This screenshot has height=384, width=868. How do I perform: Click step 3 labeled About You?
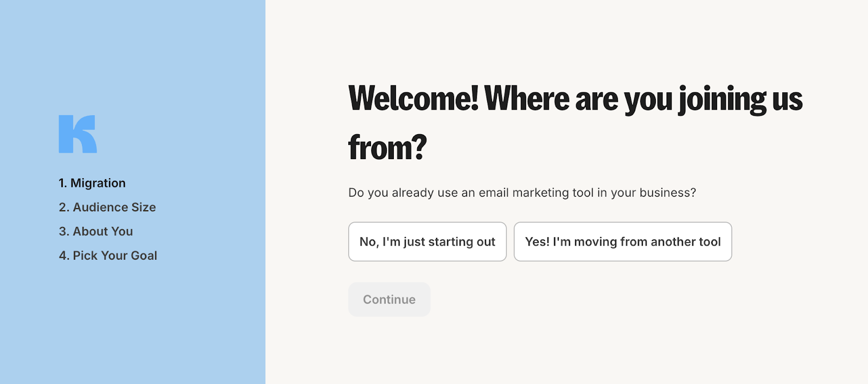[x=95, y=231]
